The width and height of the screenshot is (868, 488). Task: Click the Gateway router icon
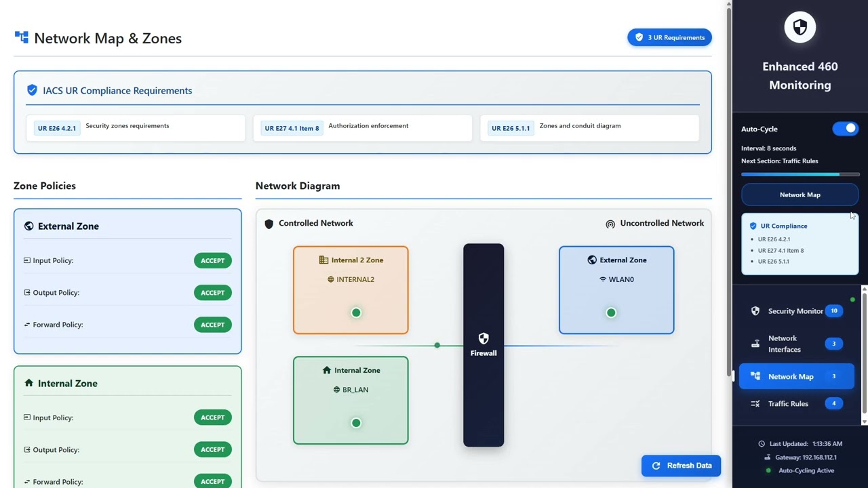coord(768,457)
